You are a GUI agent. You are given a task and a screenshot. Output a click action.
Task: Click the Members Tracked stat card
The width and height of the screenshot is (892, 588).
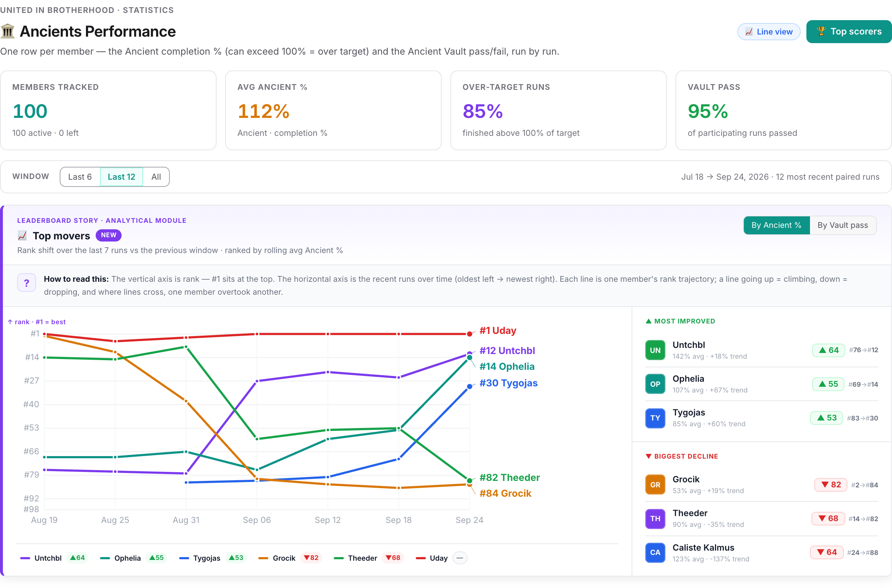tap(109, 110)
